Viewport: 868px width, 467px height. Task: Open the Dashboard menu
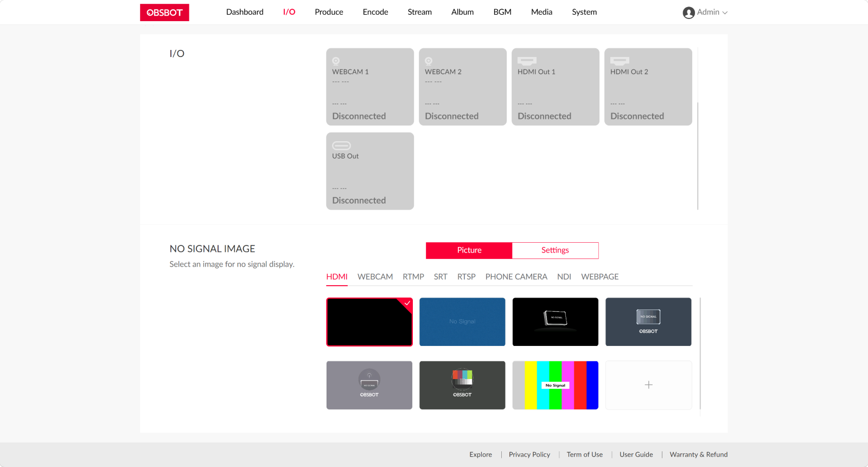pyautogui.click(x=245, y=12)
